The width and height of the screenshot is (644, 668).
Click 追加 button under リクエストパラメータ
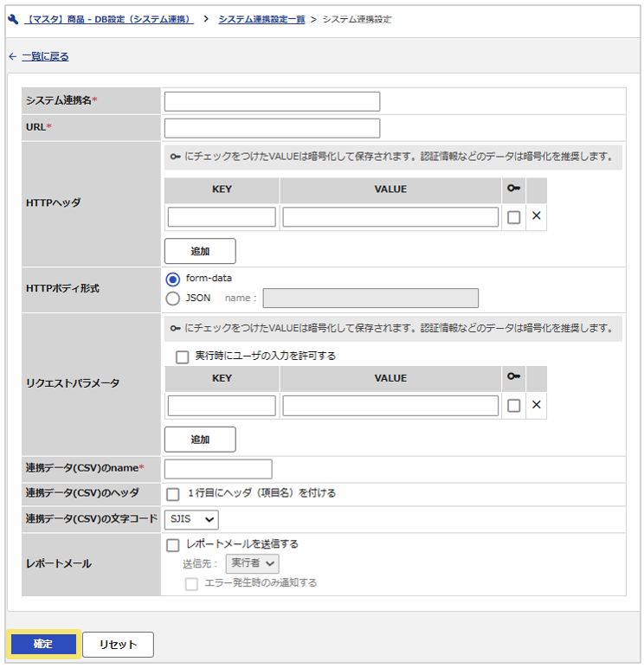(x=200, y=440)
